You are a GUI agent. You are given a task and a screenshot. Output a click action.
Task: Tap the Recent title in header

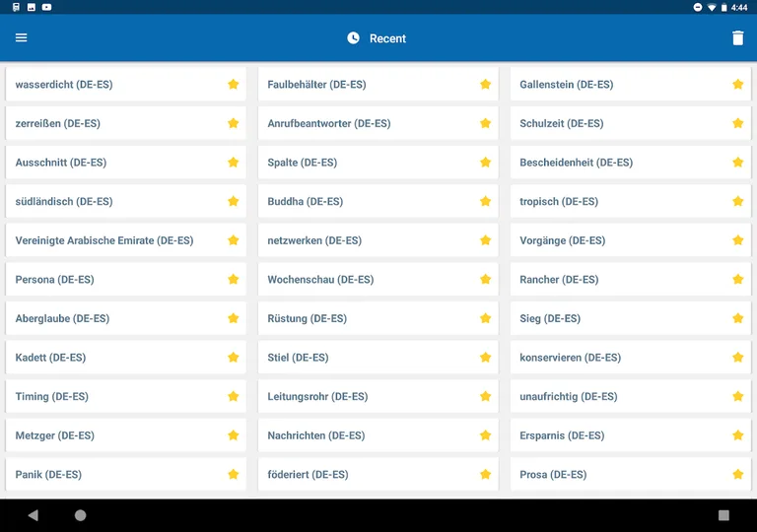[x=387, y=38]
